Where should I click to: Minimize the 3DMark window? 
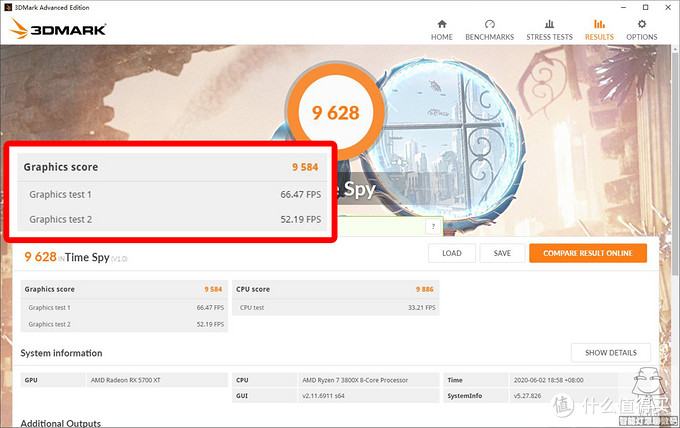point(623,7)
